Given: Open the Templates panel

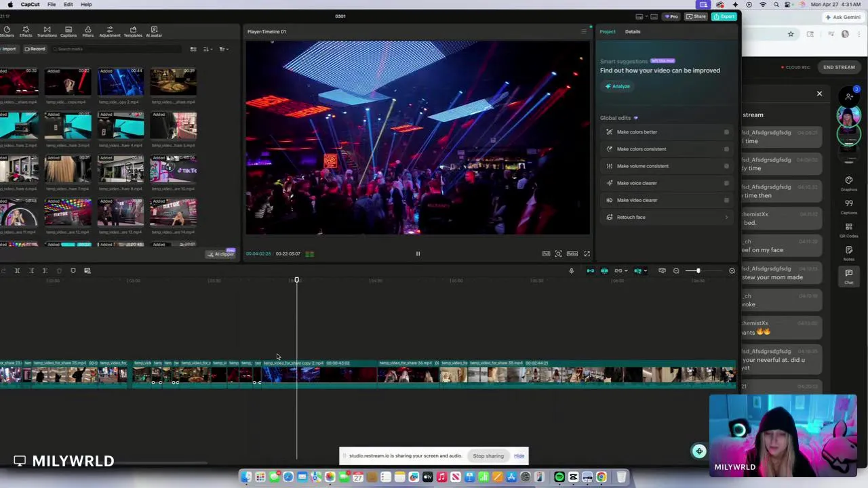Looking at the screenshot, I should point(133,32).
